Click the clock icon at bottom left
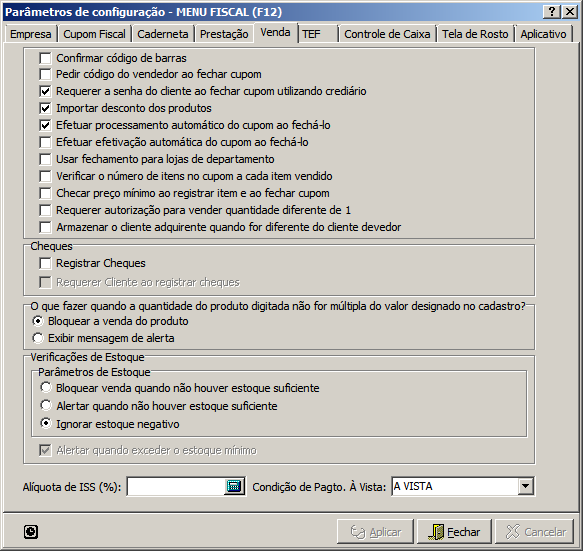The image size is (583, 551). click(31, 532)
